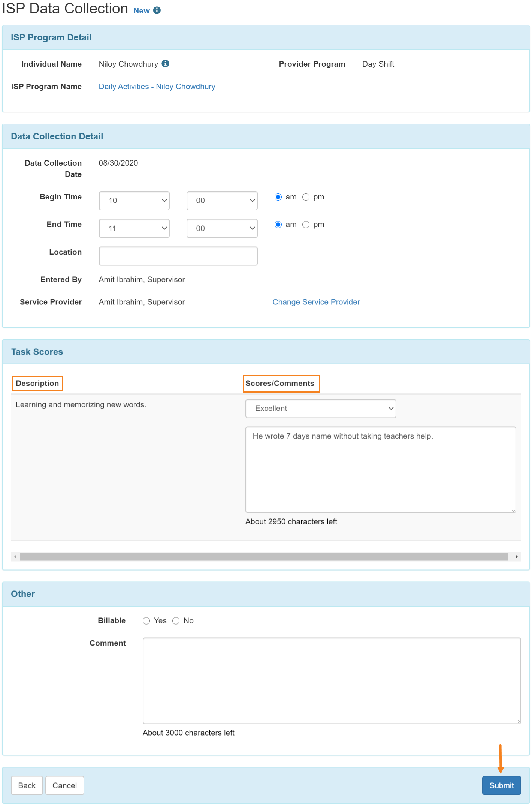Open the Begin Time hour dropdown
Screen dimensions: 532x806
pyautogui.click(x=134, y=201)
